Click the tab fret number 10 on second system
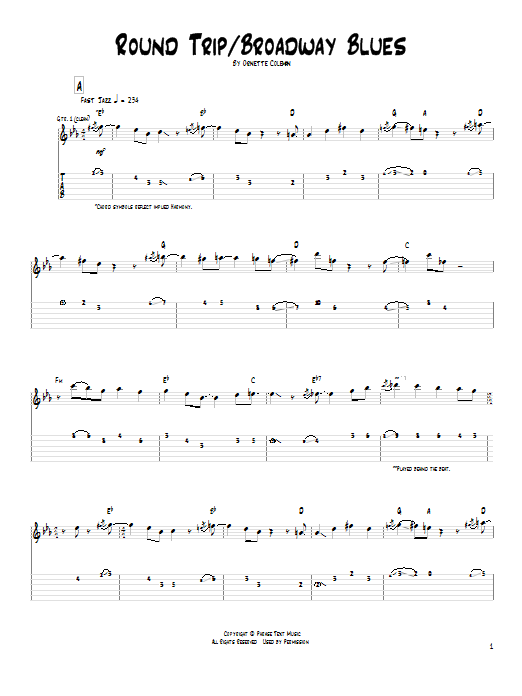 pos(318,302)
